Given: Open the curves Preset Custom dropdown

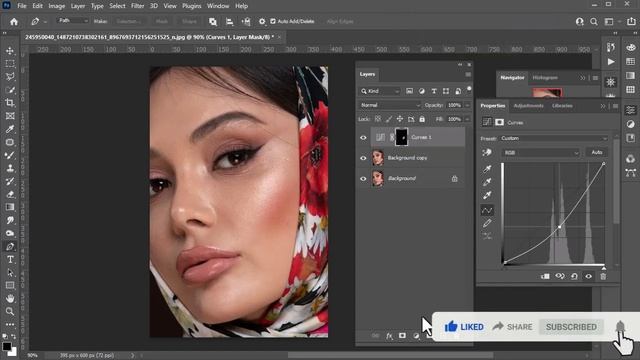Looking at the screenshot, I should (x=553, y=138).
